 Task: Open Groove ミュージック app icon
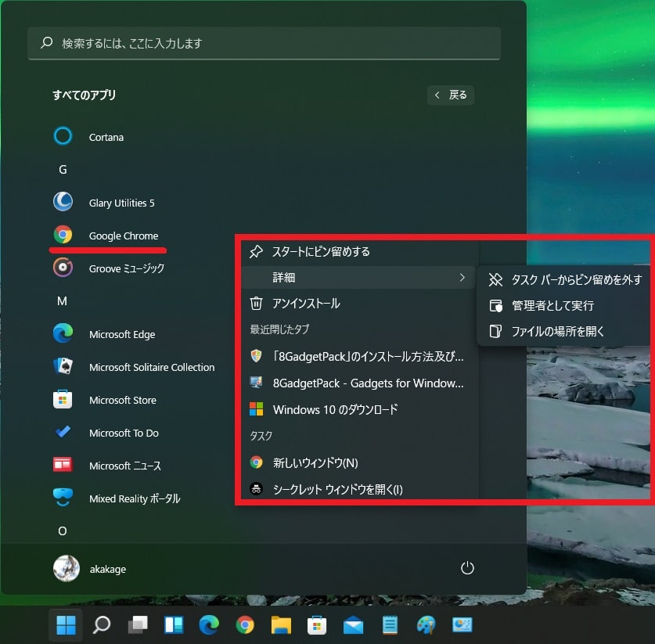coord(63,268)
